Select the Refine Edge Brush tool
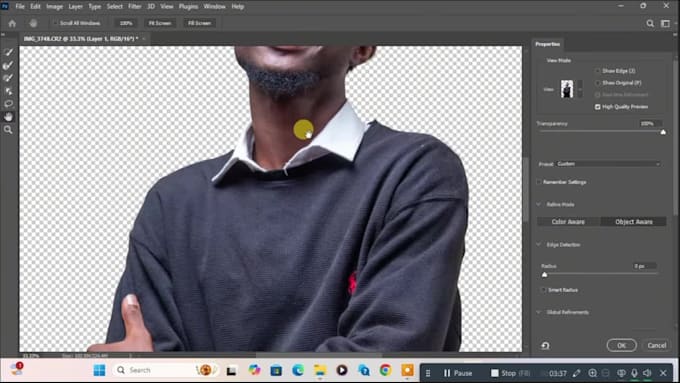Viewport: 680px width, 383px height. pyautogui.click(x=8, y=65)
